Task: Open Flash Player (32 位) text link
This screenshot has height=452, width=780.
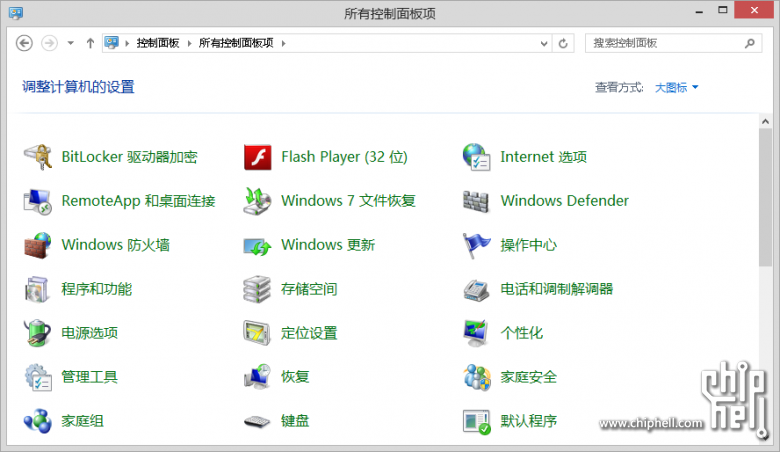Action: [x=344, y=157]
